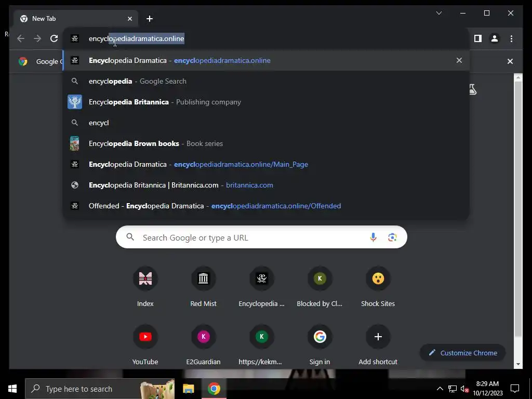532x399 pixels.
Task: Click the Chrome taskbar icon
Action: click(214, 389)
